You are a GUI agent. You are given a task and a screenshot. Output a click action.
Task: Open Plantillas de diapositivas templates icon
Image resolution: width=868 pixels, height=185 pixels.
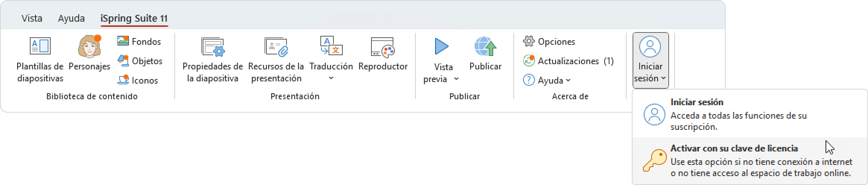coord(40,47)
